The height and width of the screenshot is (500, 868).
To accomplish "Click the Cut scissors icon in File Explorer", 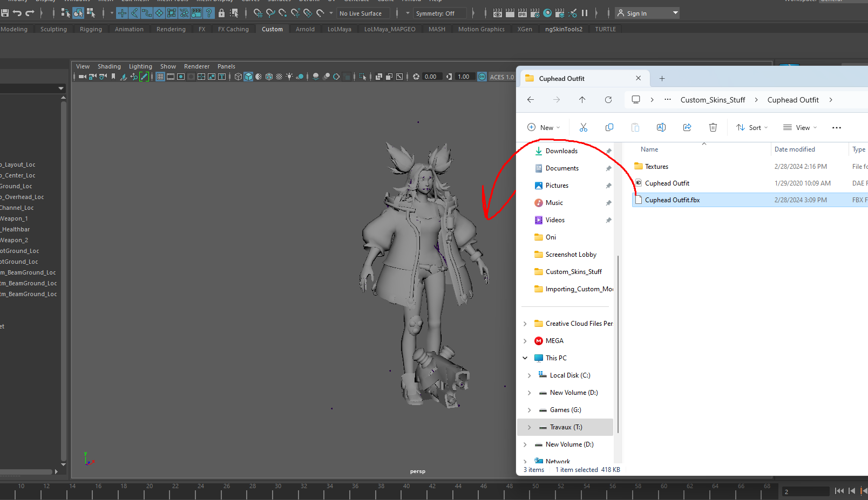I will pos(584,127).
